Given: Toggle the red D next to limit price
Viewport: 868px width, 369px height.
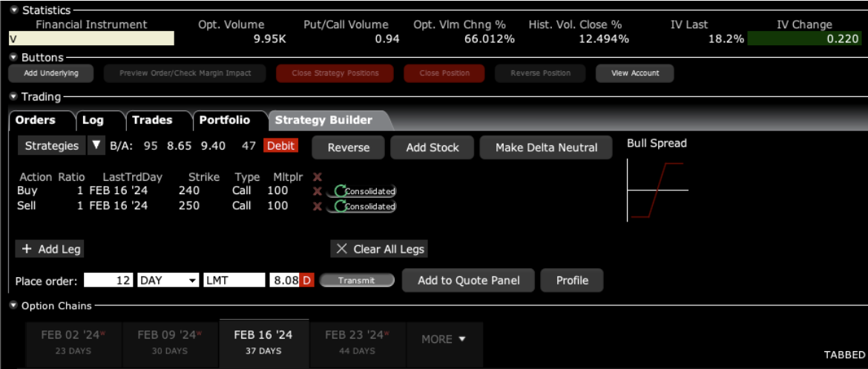Looking at the screenshot, I should pos(306,281).
